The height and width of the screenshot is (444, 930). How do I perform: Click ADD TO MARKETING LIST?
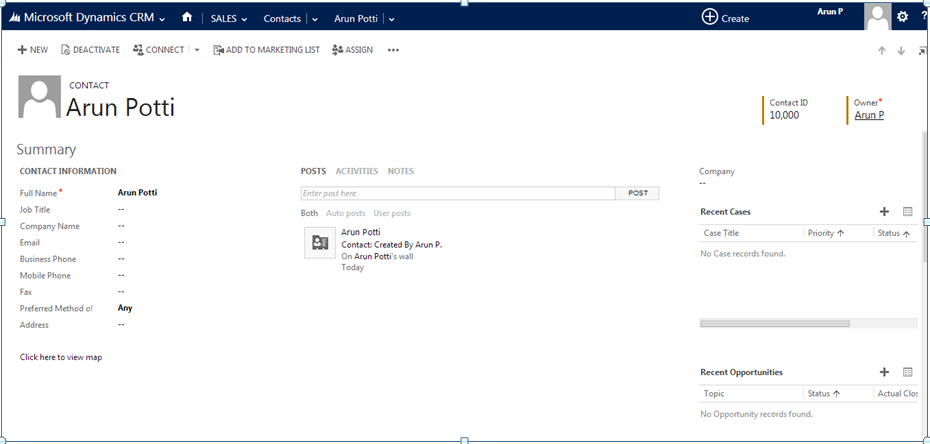(x=266, y=50)
